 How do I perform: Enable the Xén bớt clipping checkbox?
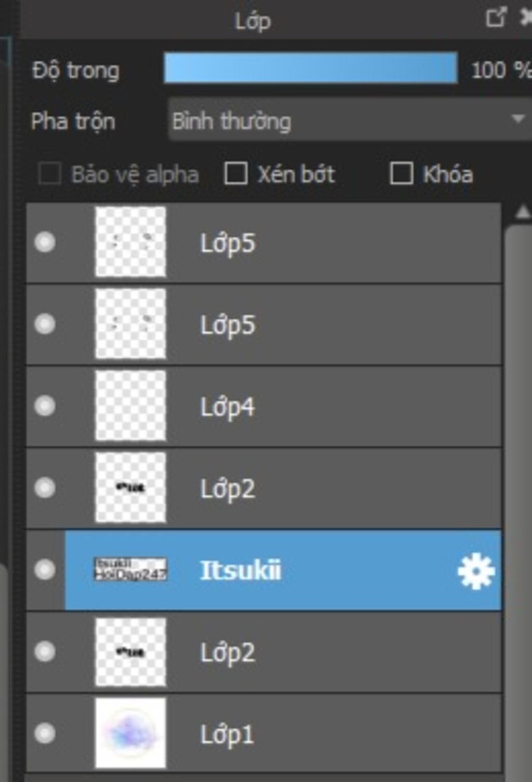click(x=235, y=174)
